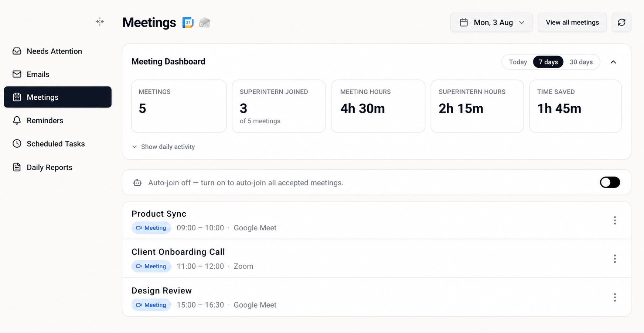Click the Emails envelope icon
This screenshot has width=644, height=333.
point(17,74)
